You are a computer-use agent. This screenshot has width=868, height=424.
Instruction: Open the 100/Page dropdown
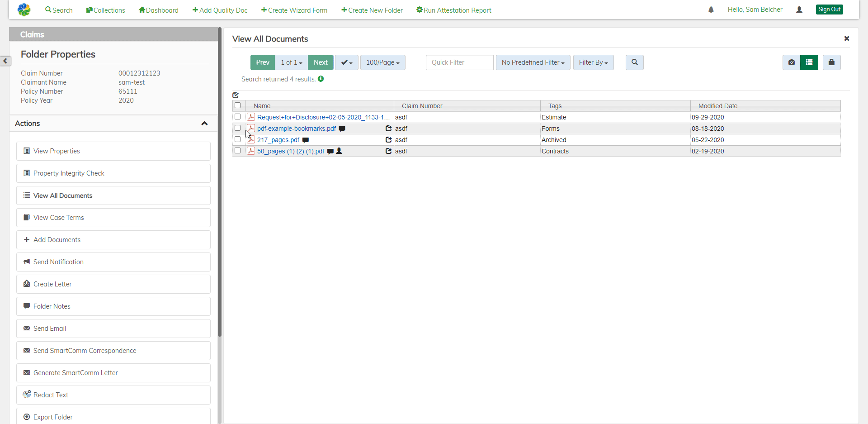pyautogui.click(x=382, y=62)
